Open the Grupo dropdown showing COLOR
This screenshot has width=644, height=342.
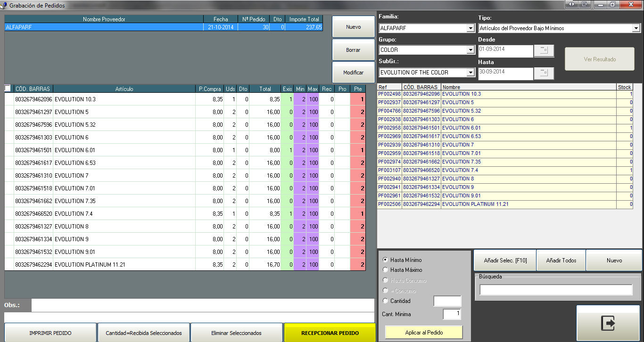click(x=471, y=50)
